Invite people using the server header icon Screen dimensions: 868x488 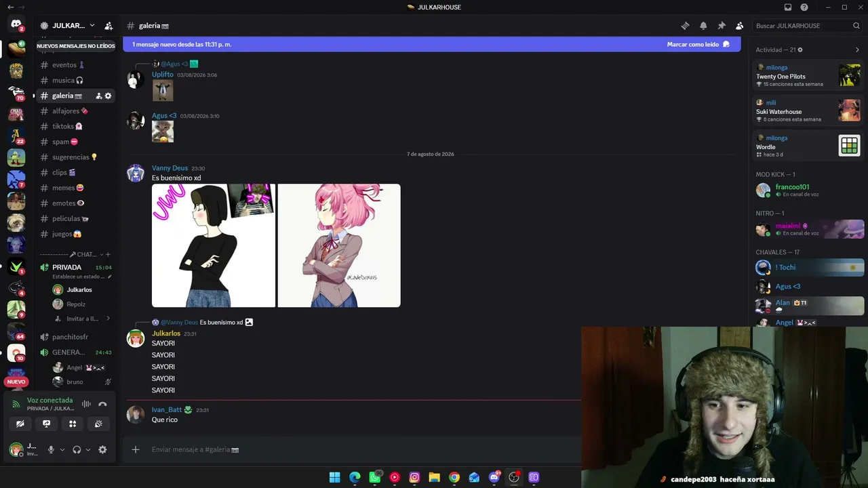[x=108, y=26]
